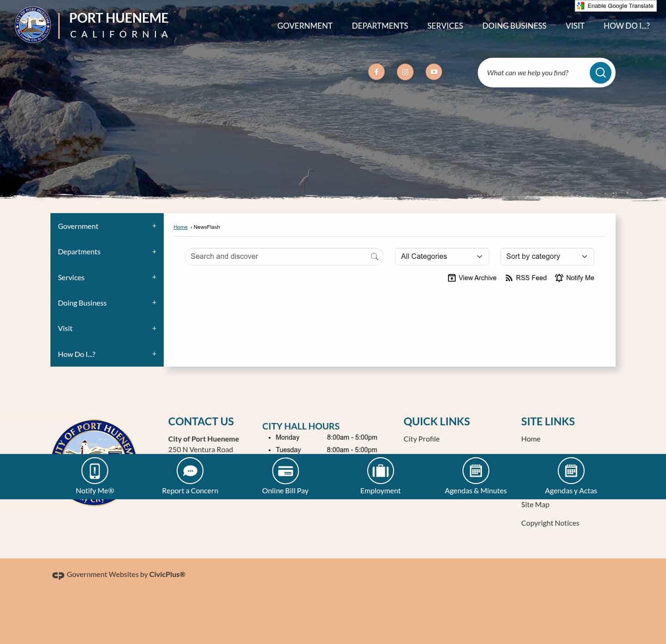Click the Report a Concern chat bubble icon
This screenshot has width=666, height=644.
tap(190, 471)
